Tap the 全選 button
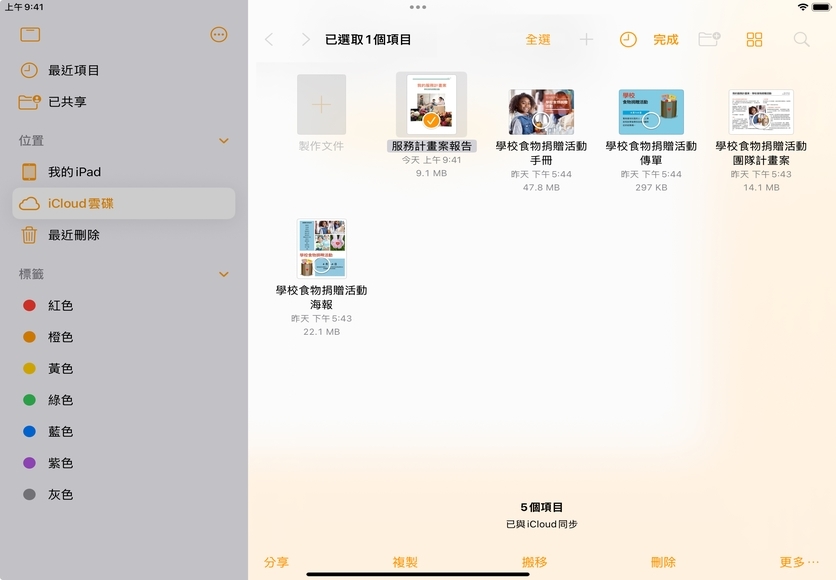 pos(538,40)
